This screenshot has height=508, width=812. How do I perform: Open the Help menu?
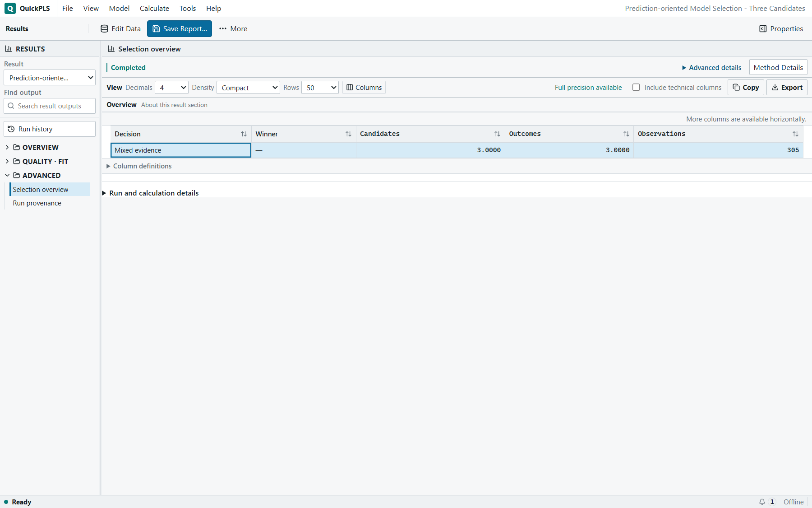213,8
